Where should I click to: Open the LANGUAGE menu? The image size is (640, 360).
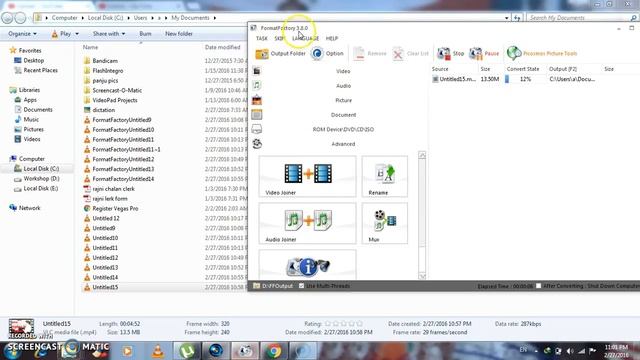click(x=305, y=38)
